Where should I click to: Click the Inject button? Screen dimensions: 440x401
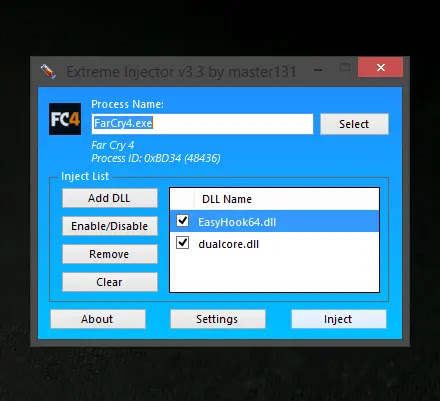[x=339, y=319]
